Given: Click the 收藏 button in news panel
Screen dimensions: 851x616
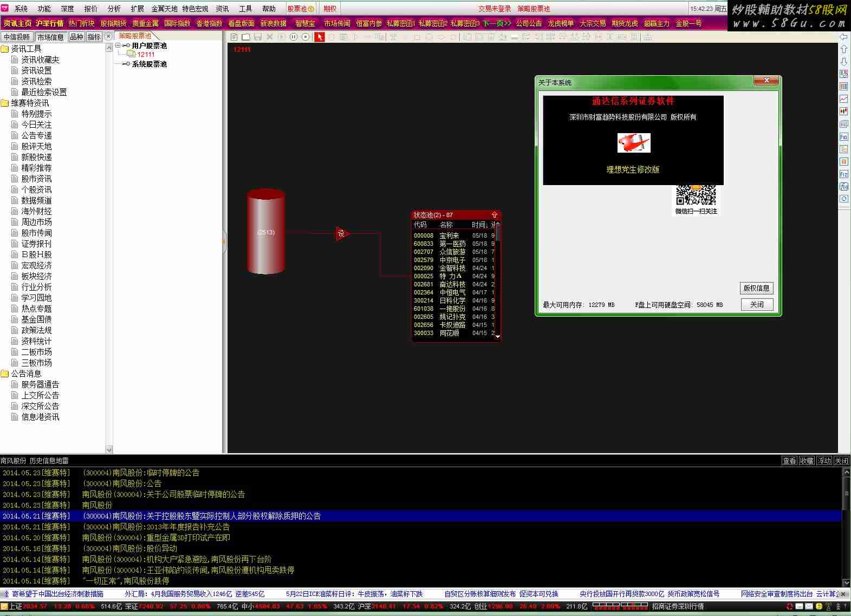Looking at the screenshot, I should 807,461.
